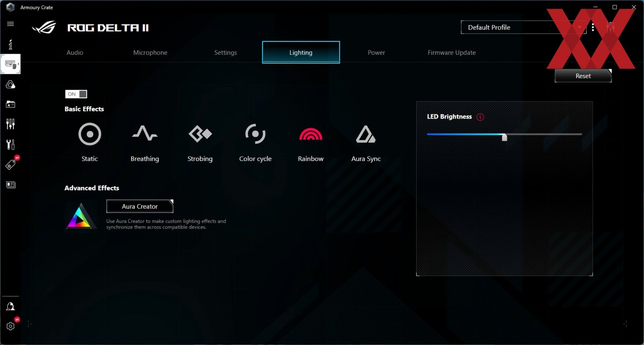The image size is (644, 345).
Task: Open the News sidebar icon
Action: pyautogui.click(x=10, y=185)
